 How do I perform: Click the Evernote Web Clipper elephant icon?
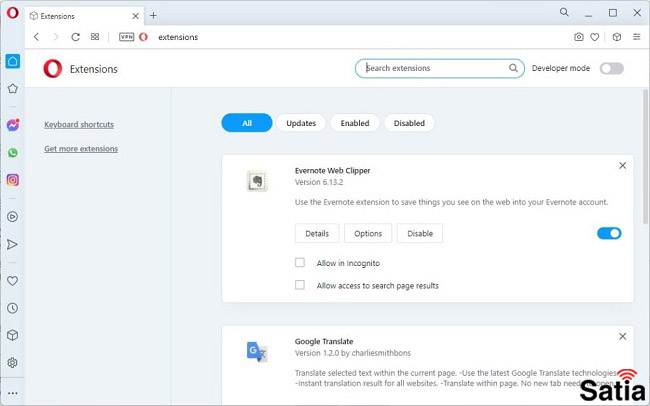[257, 181]
